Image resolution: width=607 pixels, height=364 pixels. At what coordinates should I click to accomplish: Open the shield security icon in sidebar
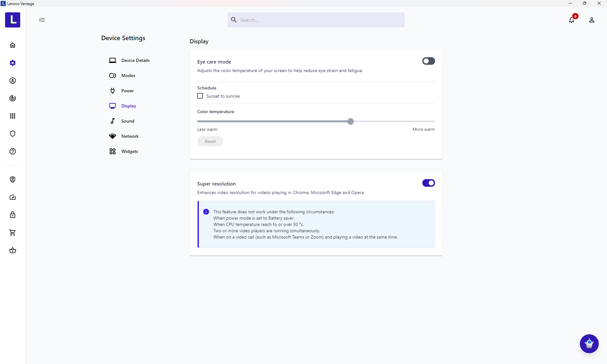[13, 134]
